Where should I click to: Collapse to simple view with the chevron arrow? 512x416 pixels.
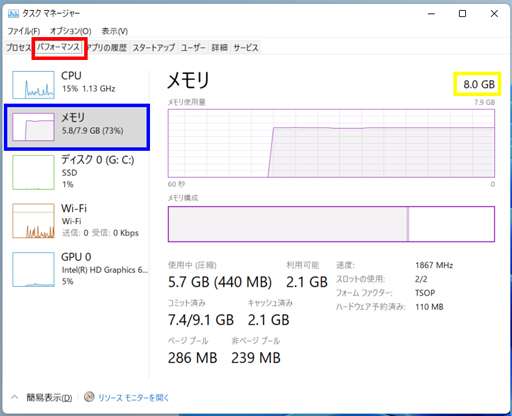click(15, 397)
